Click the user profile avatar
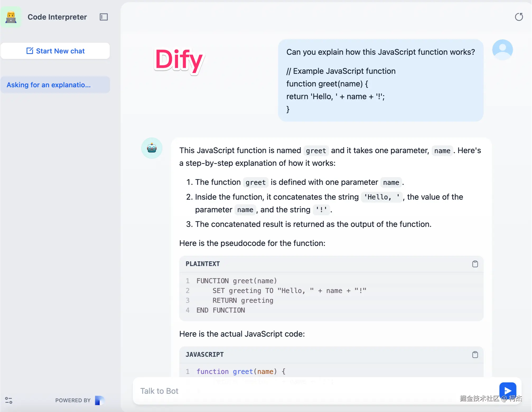Viewport: 532px width, 412px height. tap(502, 50)
